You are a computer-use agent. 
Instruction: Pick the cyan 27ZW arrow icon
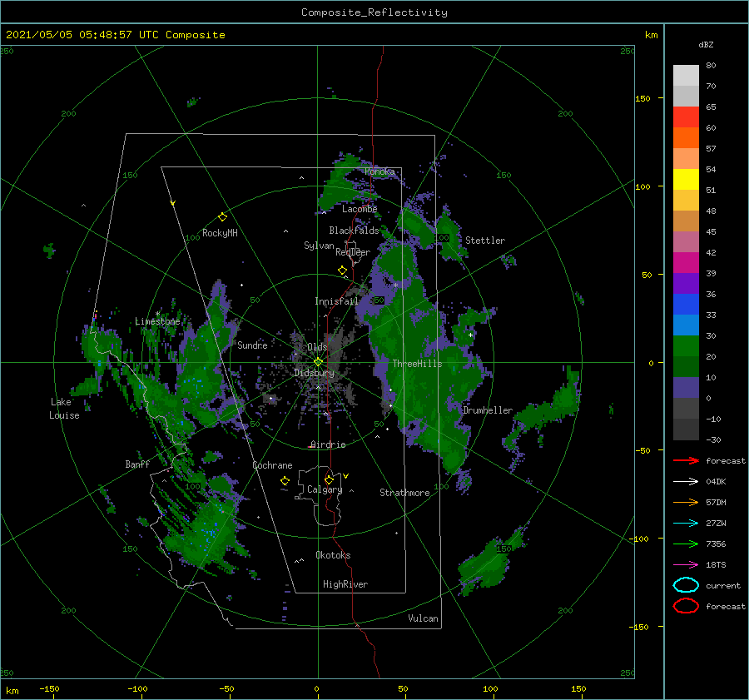coord(686,524)
